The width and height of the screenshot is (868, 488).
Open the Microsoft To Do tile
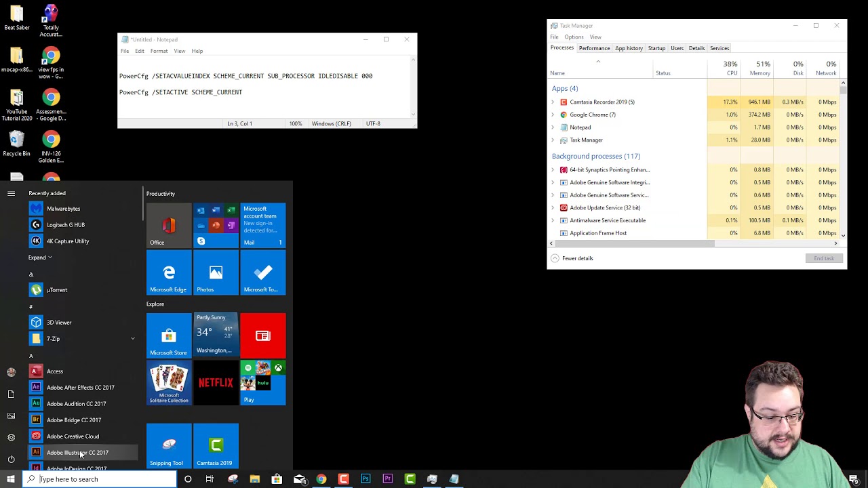262,272
